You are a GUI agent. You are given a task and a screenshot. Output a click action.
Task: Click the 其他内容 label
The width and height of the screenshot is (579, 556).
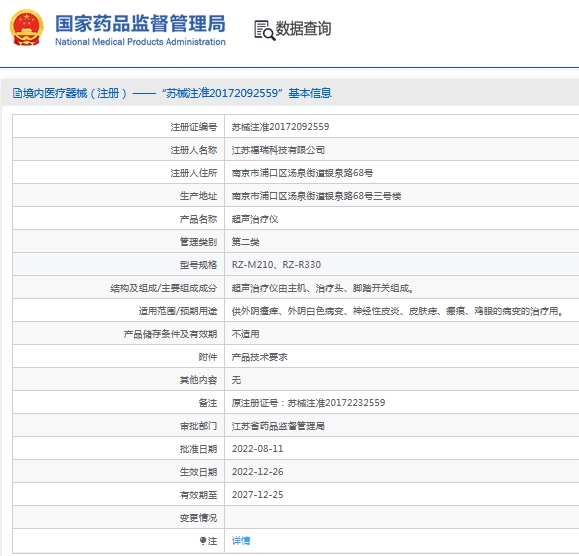[198, 380]
